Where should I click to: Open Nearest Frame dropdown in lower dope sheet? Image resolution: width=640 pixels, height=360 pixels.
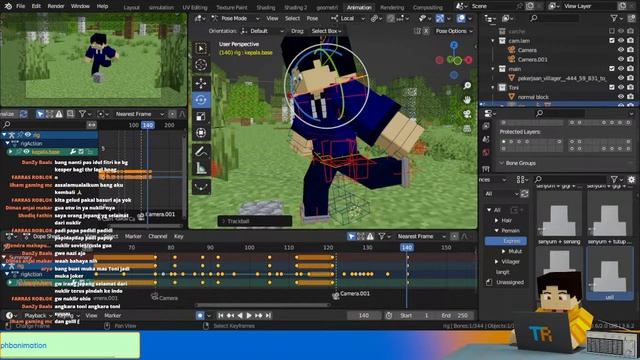[x=421, y=236]
